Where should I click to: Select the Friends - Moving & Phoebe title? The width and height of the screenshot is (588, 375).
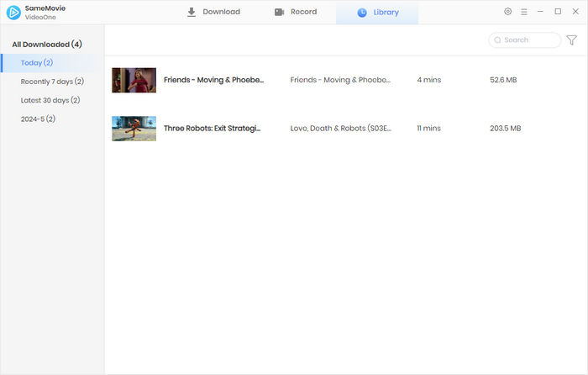click(x=213, y=80)
